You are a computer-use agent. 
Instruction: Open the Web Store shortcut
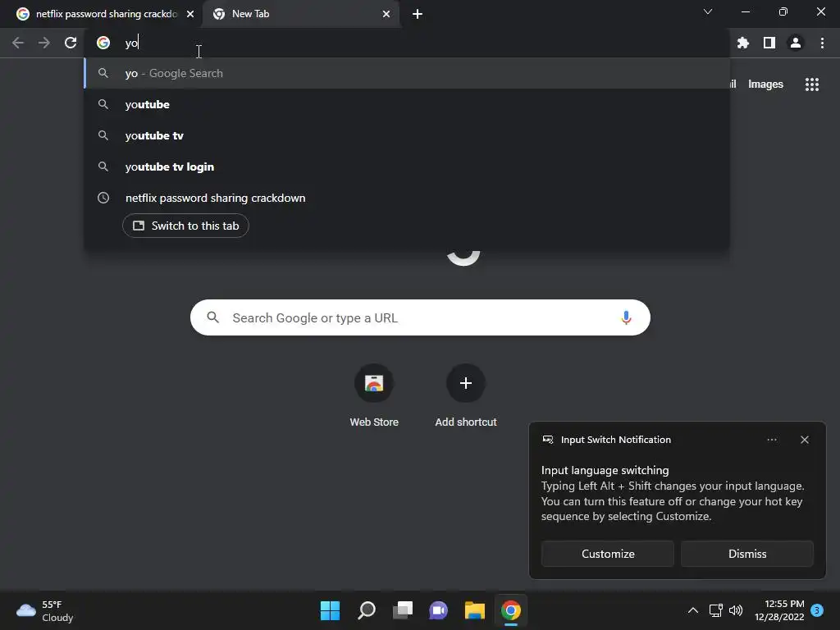[374, 396]
